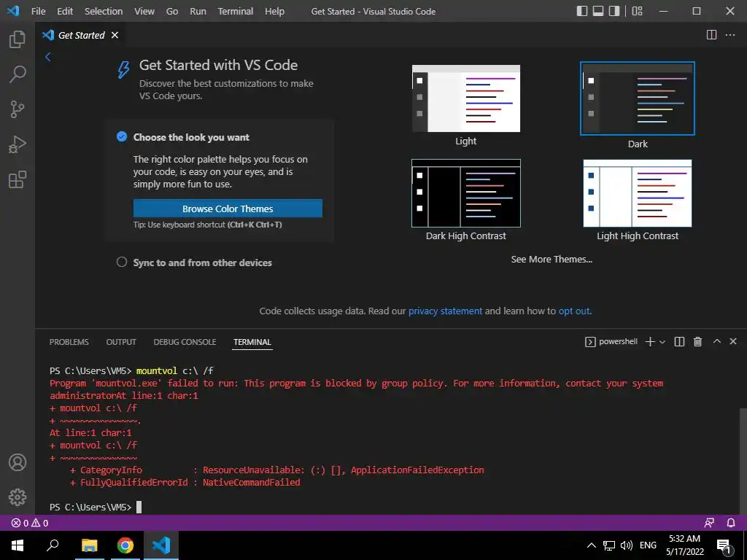Image resolution: width=747 pixels, height=560 pixels.
Task: Open the Edit menu
Action: pyautogui.click(x=65, y=11)
